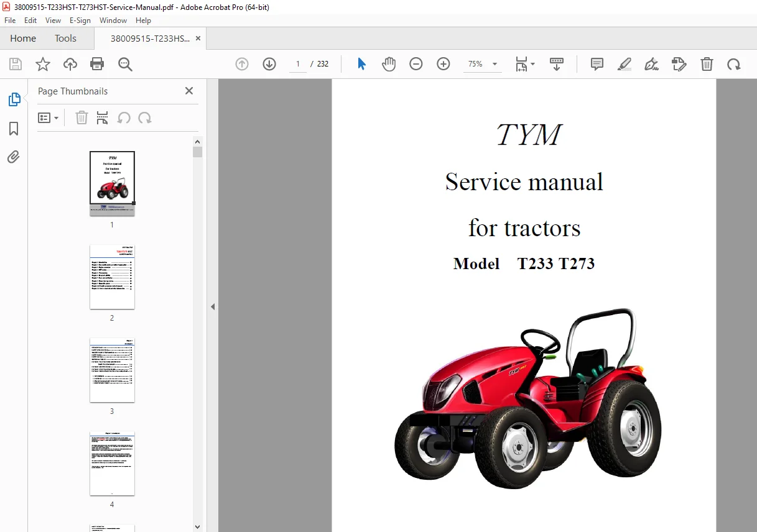The image size is (757, 532).
Task: Activate the selection arrow tool
Action: click(361, 64)
